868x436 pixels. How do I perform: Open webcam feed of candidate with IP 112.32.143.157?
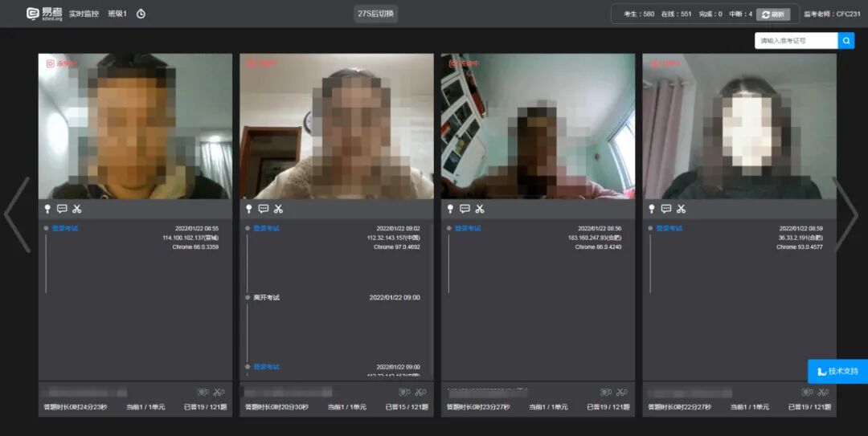pyautogui.click(x=337, y=126)
